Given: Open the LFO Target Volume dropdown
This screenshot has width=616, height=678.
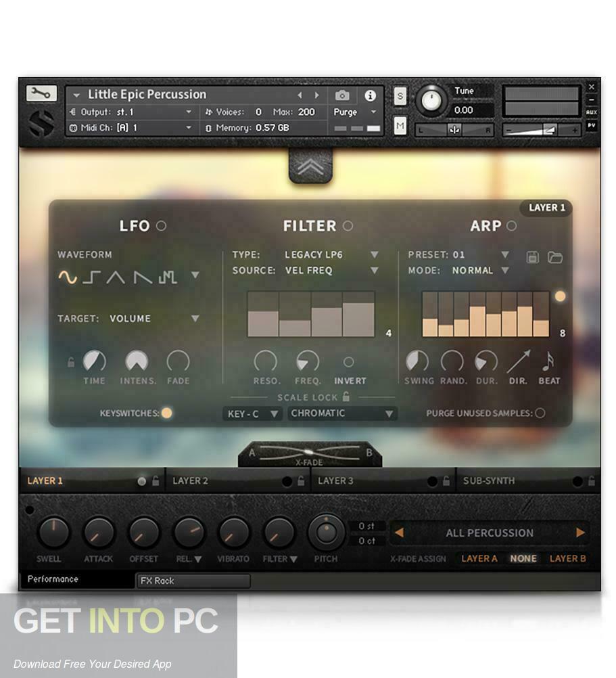Looking at the screenshot, I should point(195,318).
